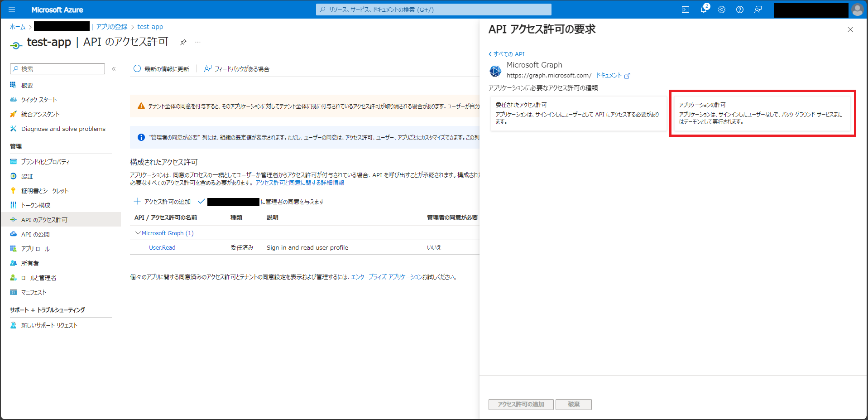Click the API の公開 cloud icon
Screen dimensions: 868x420
coord(13,234)
